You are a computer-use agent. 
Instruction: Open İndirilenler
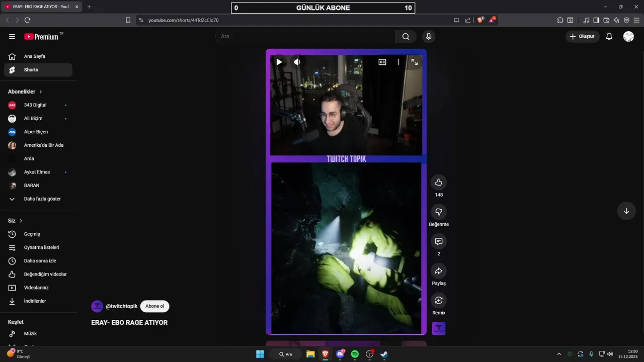click(x=38, y=301)
